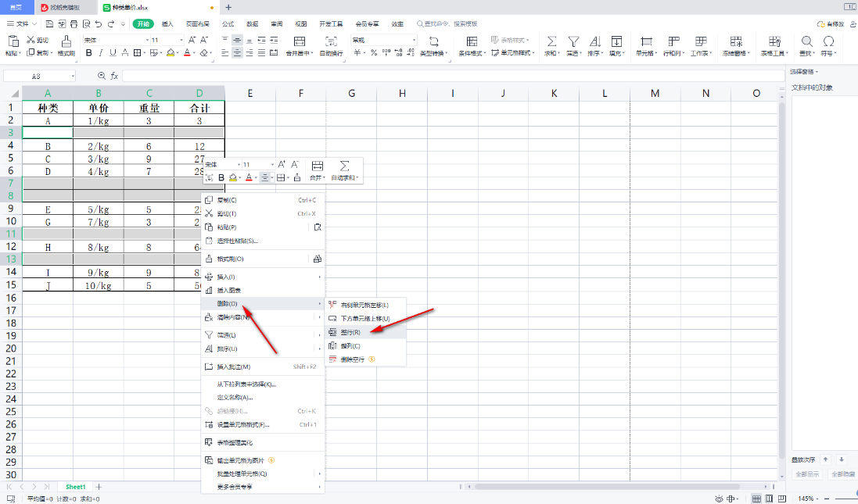Image resolution: width=858 pixels, height=504 pixels.
Task: Click the Cut (剪切) scissors icon in the ribbon
Action: tap(31, 40)
